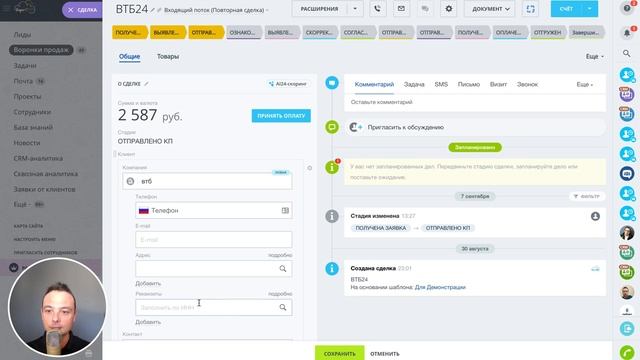Click the magnifier icon in the Адрес field
Screen dimensions: 640x360
[x=282, y=269]
